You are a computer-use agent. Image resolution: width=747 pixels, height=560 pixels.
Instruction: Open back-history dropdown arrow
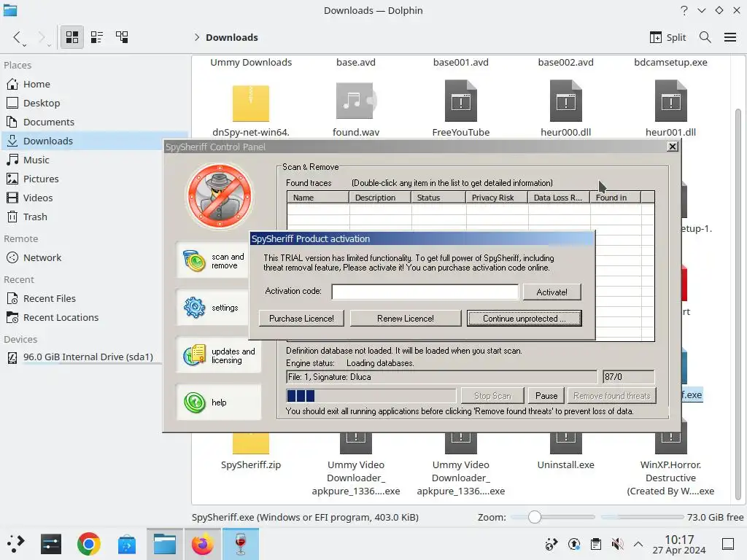coord(24,44)
